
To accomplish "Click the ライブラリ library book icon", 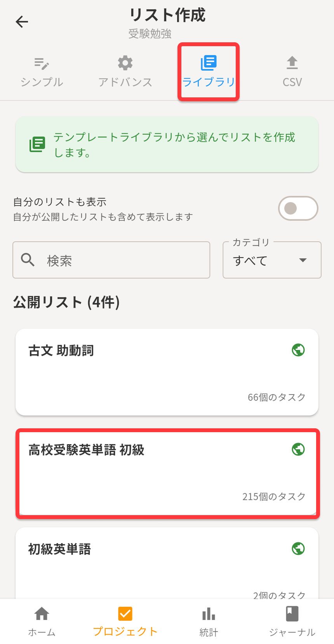I will (x=209, y=63).
